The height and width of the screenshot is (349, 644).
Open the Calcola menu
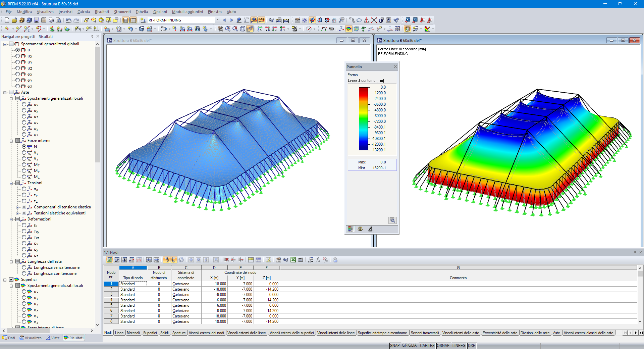click(x=84, y=12)
